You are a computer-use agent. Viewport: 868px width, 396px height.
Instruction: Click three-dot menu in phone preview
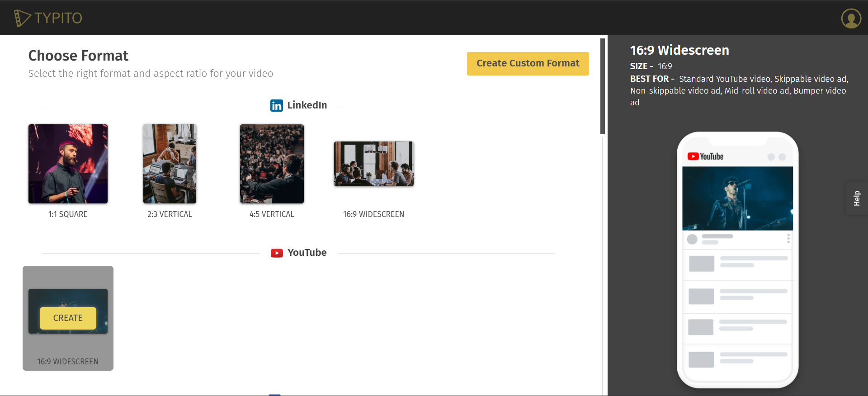pos(788,239)
